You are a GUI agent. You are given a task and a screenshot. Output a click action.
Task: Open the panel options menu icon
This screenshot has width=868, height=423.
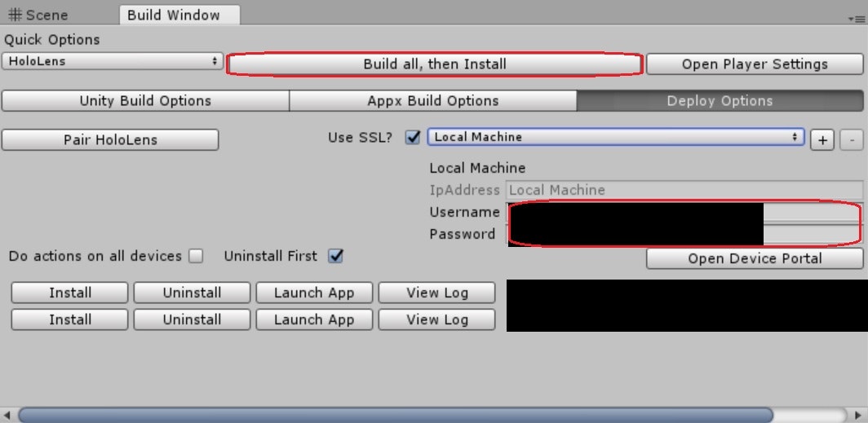point(858,18)
